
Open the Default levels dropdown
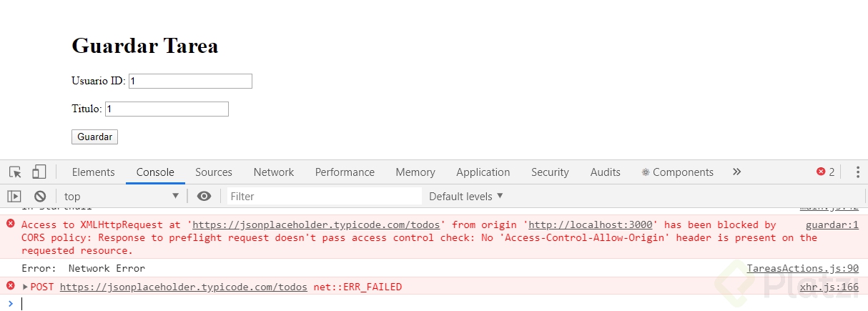[466, 196]
